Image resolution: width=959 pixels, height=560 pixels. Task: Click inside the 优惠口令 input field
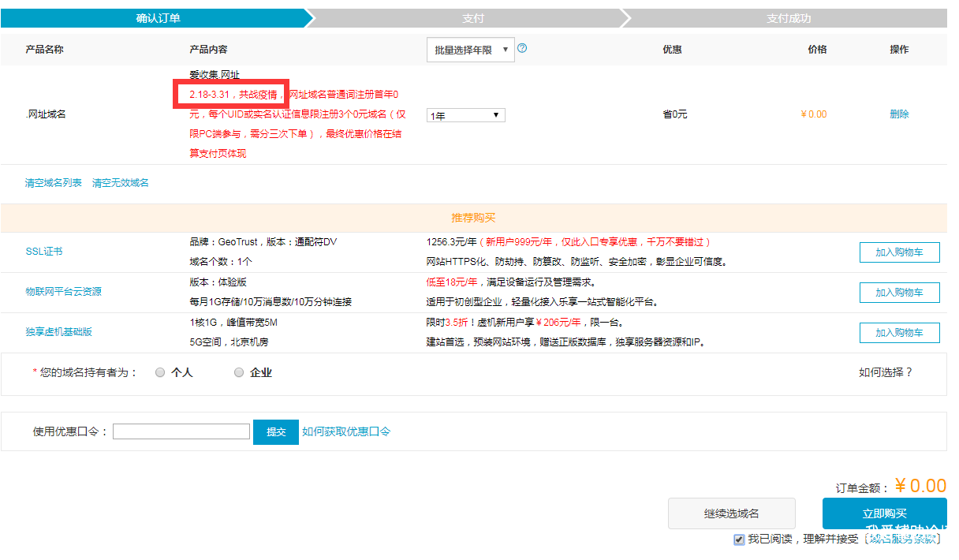181,431
